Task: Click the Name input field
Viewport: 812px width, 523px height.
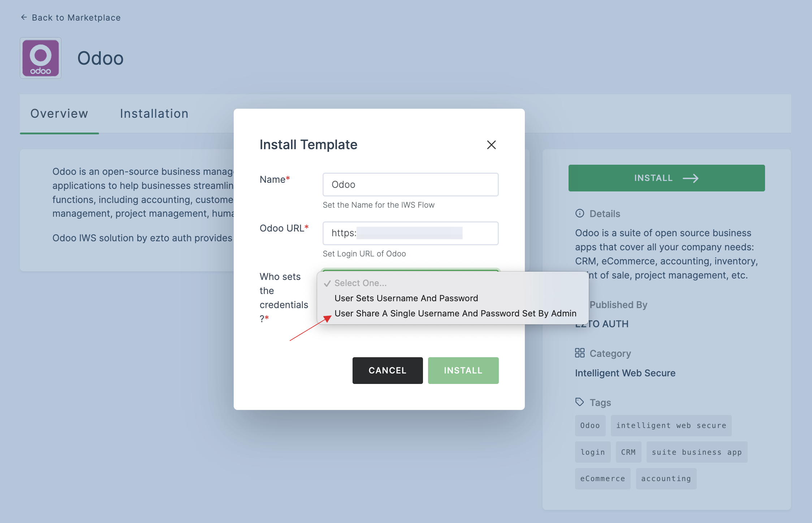Action: [x=411, y=184]
